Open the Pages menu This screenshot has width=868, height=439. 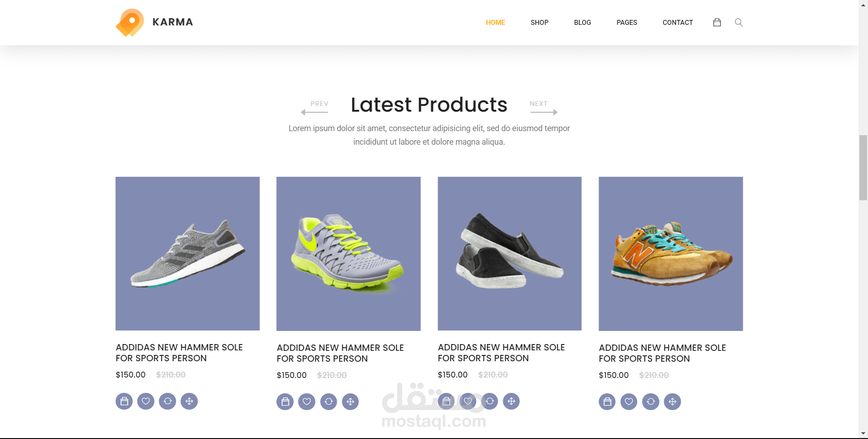627,23
